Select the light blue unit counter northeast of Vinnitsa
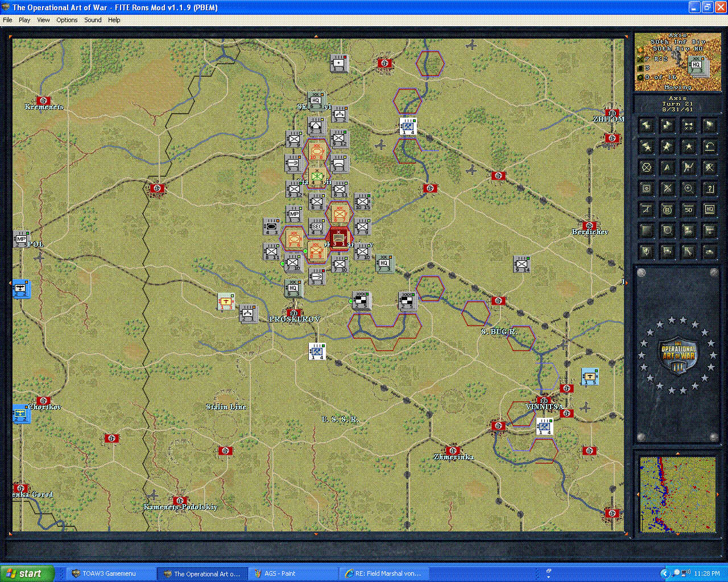The height and width of the screenshot is (582, 728). click(x=590, y=376)
